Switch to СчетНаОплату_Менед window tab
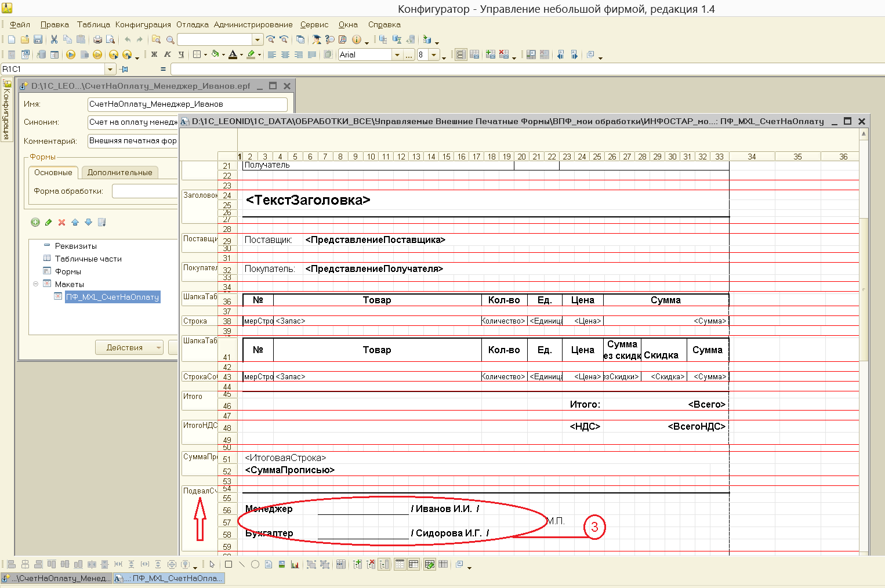885x588 pixels. point(56,578)
